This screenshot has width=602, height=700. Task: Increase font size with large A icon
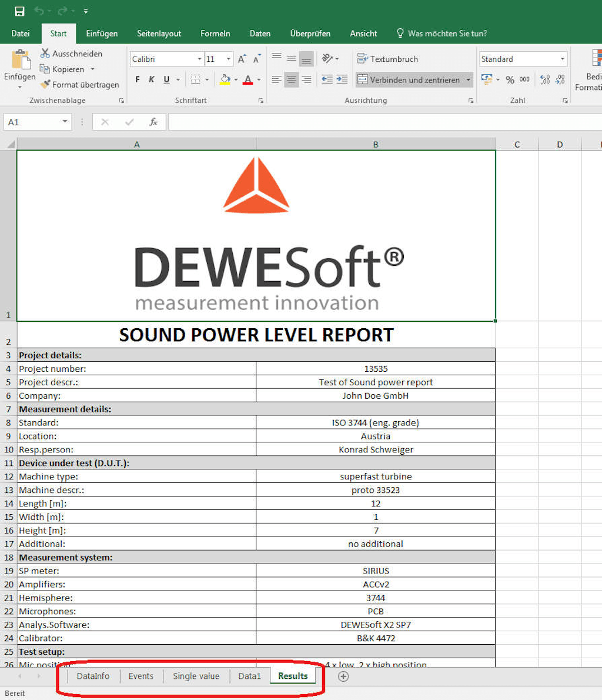click(x=242, y=59)
